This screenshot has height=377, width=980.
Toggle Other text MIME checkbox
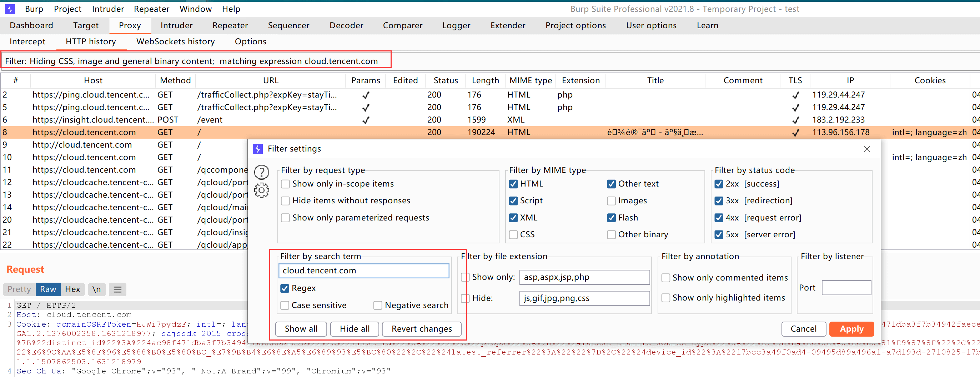point(611,184)
